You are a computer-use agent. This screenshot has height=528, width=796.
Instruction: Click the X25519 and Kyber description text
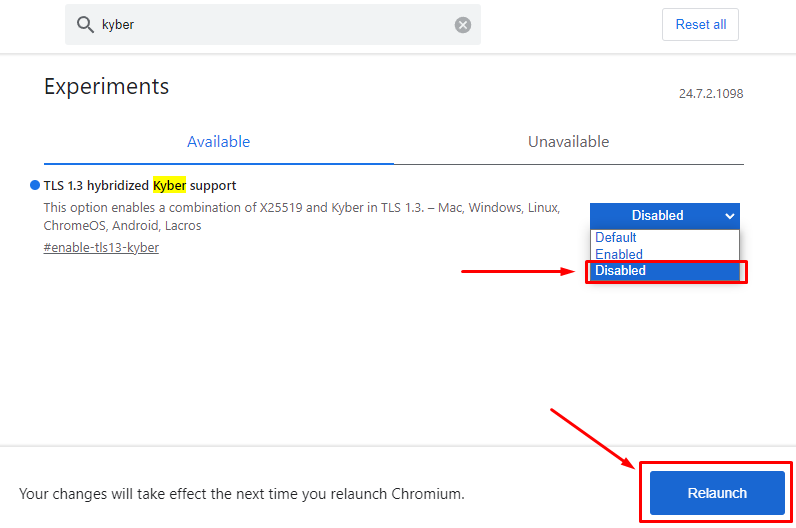pyautogui.click(x=302, y=216)
